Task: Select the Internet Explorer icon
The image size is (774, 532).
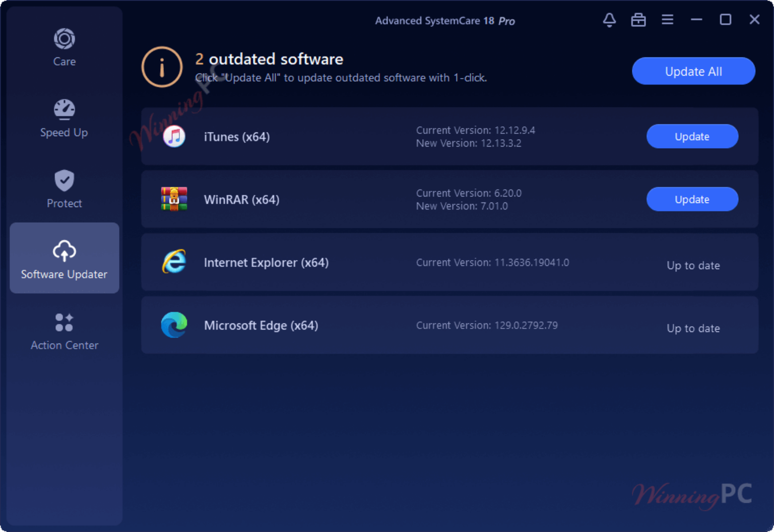Action: [x=174, y=262]
